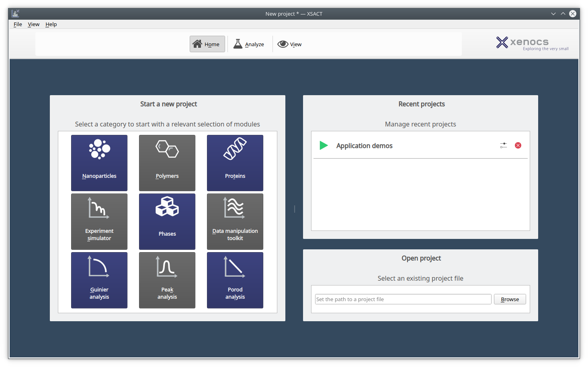The width and height of the screenshot is (588, 367).
Task: Open the Help menu
Action: click(x=51, y=24)
